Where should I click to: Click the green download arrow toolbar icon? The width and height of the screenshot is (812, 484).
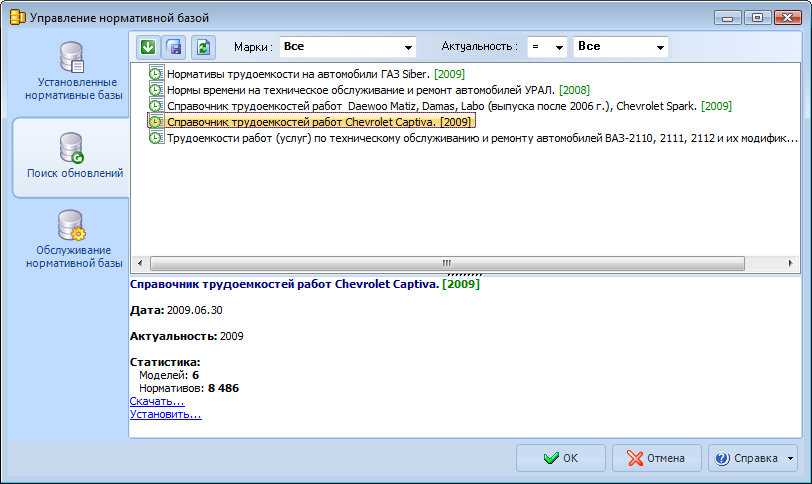[148, 47]
